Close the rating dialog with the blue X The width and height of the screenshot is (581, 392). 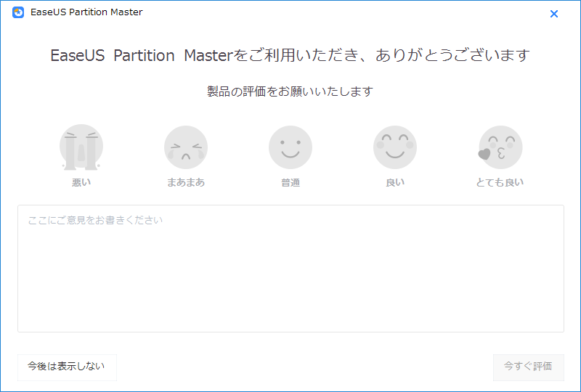[554, 14]
